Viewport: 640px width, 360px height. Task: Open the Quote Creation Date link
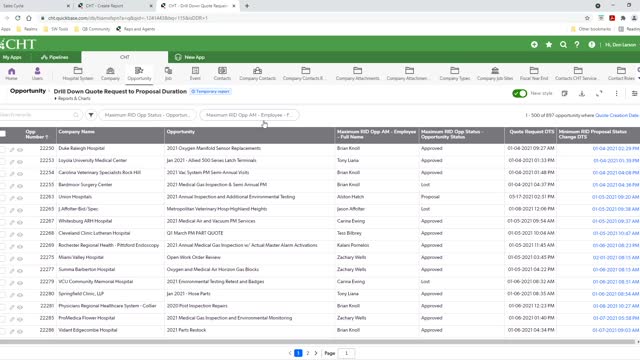(617, 116)
